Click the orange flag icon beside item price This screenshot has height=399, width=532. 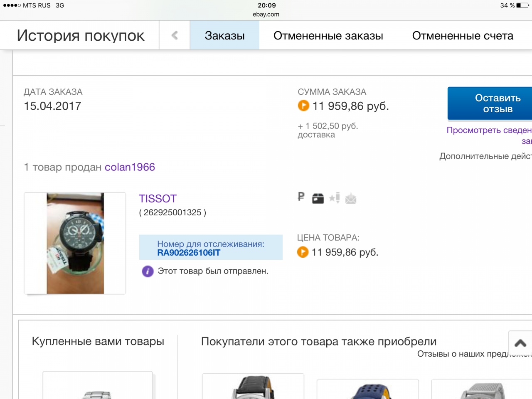click(303, 252)
